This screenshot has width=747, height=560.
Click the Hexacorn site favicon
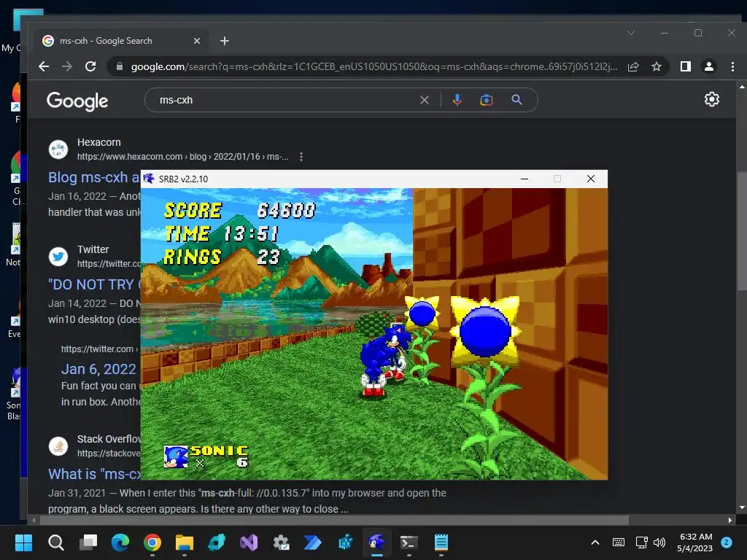click(58, 149)
